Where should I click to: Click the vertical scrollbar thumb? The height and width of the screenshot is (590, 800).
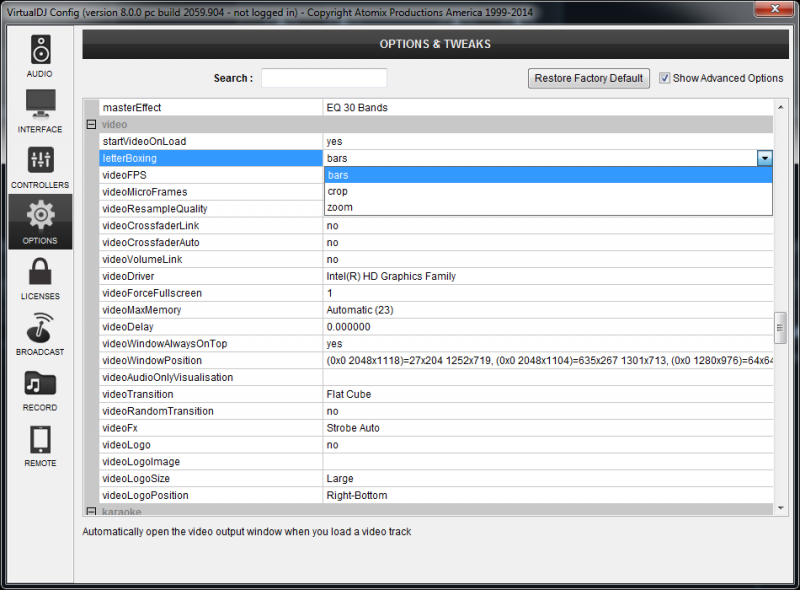pyautogui.click(x=780, y=328)
